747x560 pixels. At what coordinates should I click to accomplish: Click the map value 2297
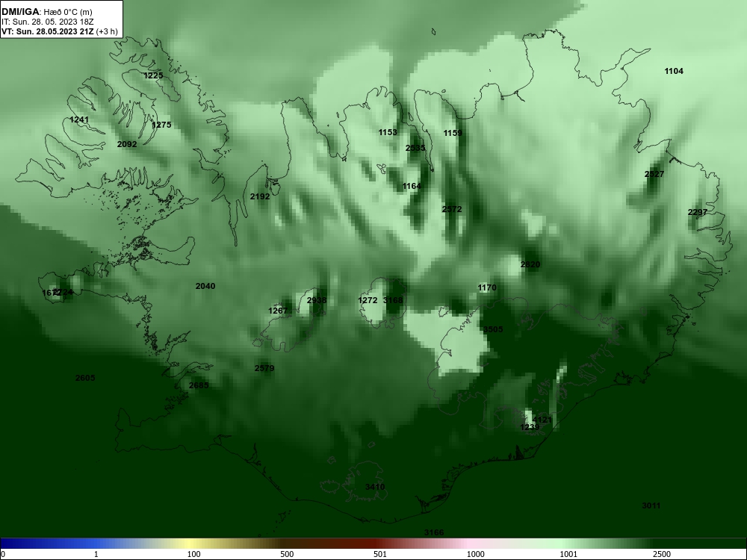coord(698,212)
